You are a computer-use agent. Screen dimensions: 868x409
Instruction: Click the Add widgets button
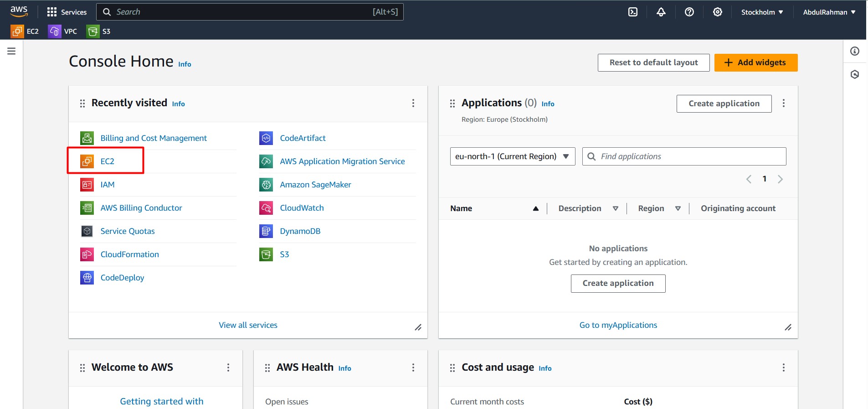point(756,62)
